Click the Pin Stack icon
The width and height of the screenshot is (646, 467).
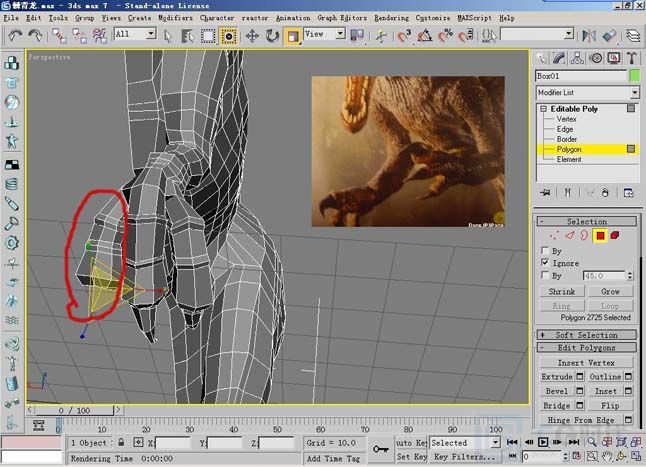(545, 192)
